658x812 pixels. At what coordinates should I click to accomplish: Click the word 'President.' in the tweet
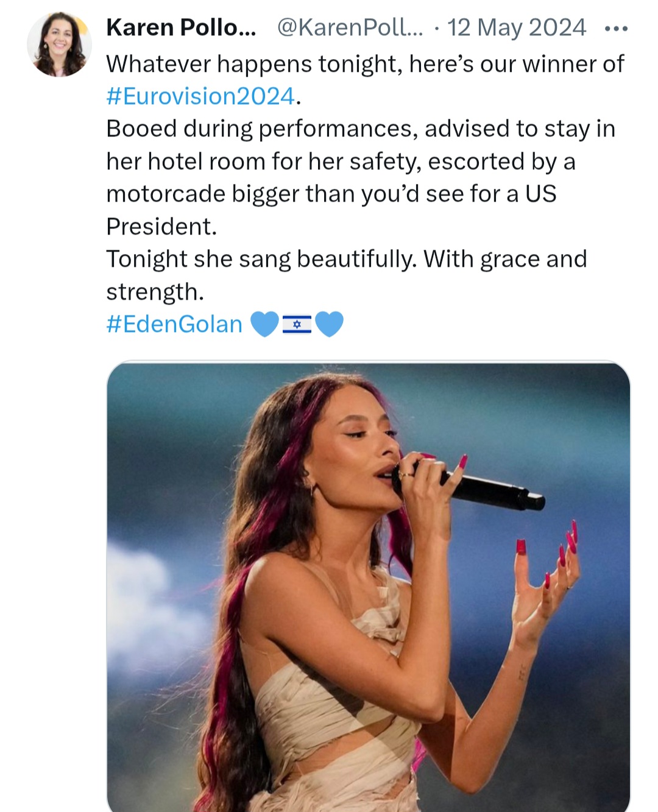pos(161,227)
